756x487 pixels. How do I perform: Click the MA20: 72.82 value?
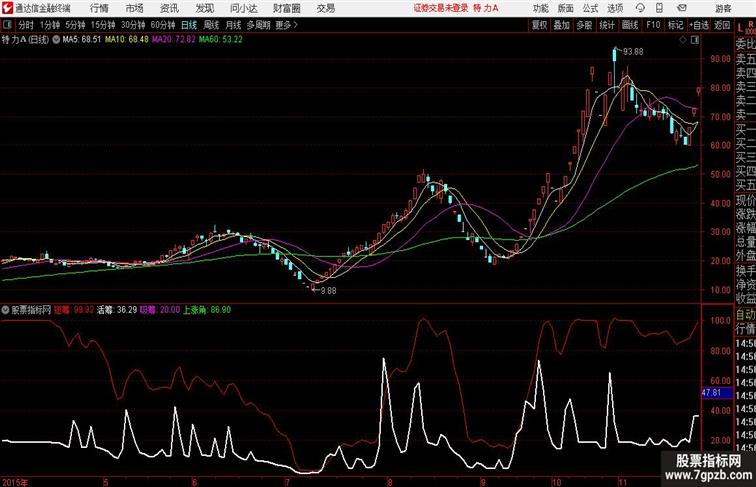click(x=174, y=40)
